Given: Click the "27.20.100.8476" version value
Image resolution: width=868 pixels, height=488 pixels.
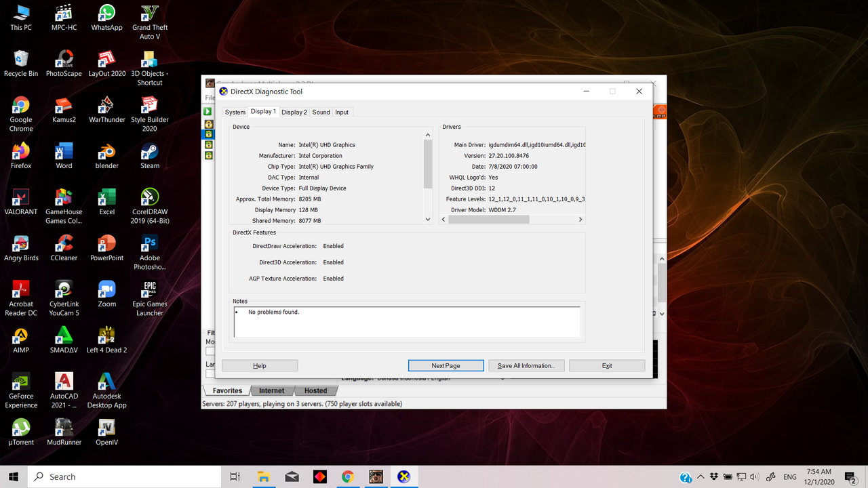Looking at the screenshot, I should (x=509, y=156).
